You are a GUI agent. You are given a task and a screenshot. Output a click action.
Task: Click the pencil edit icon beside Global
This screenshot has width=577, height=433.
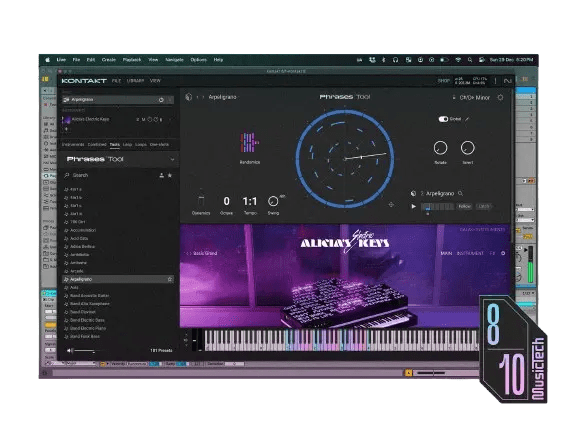pos(467,119)
